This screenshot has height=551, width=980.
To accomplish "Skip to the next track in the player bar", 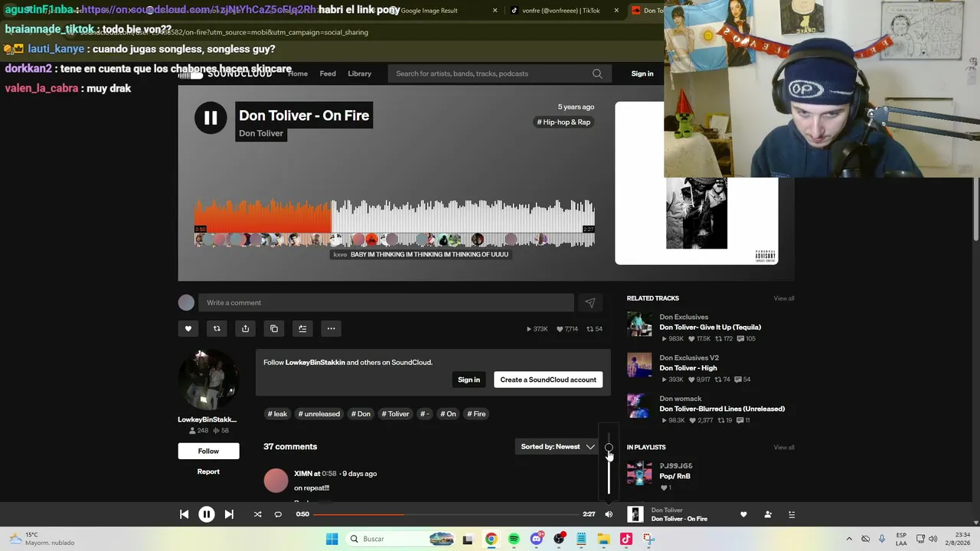I will click(229, 514).
